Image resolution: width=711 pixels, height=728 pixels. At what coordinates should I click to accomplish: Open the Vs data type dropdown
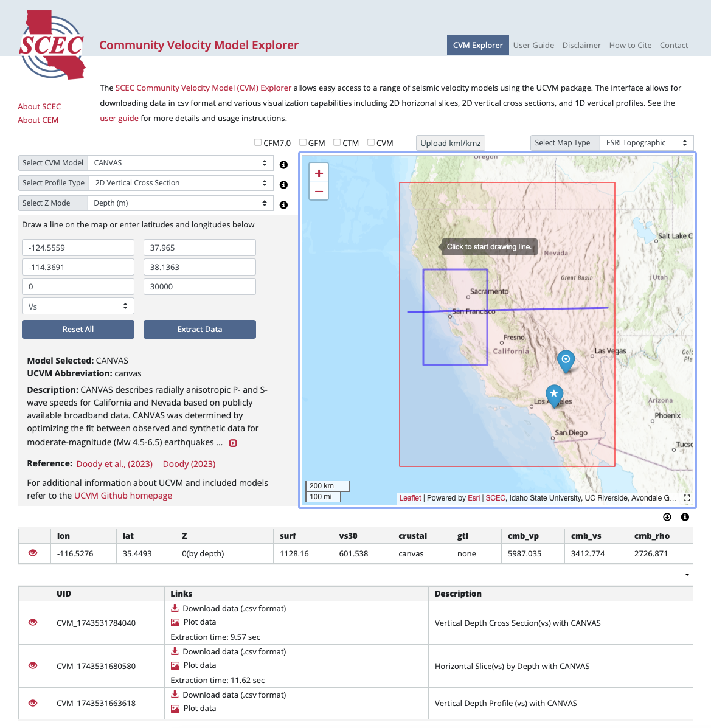(78, 307)
